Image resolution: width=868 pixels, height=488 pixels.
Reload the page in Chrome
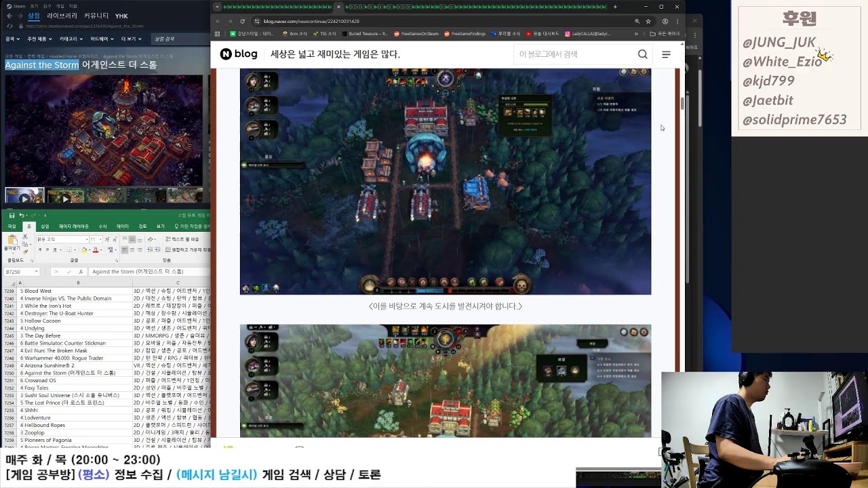242,21
